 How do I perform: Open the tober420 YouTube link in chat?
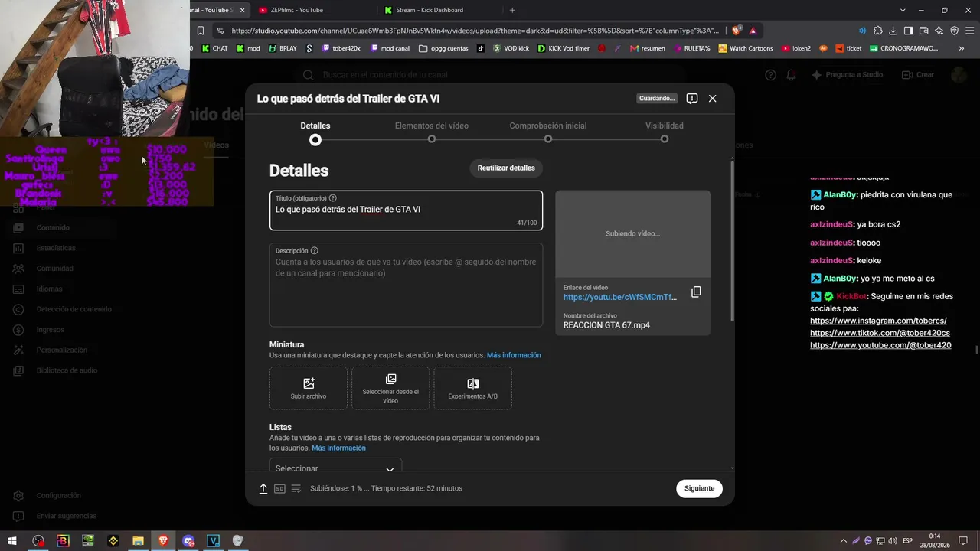[x=880, y=345]
